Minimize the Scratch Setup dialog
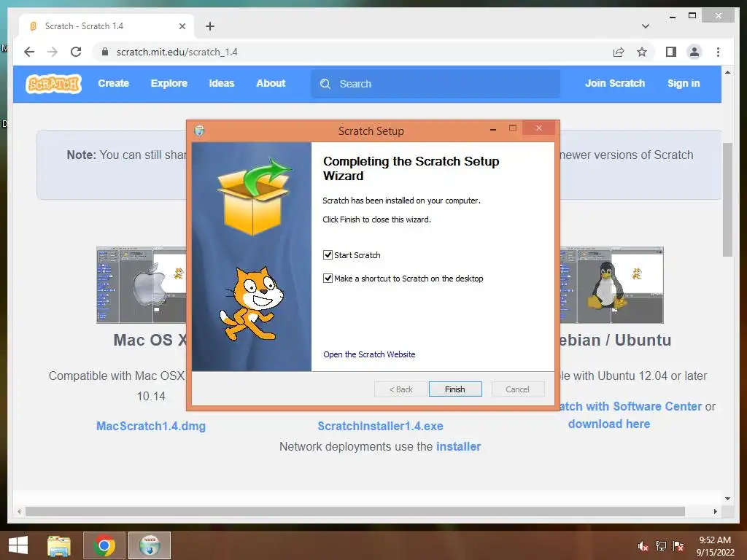 [x=493, y=128]
